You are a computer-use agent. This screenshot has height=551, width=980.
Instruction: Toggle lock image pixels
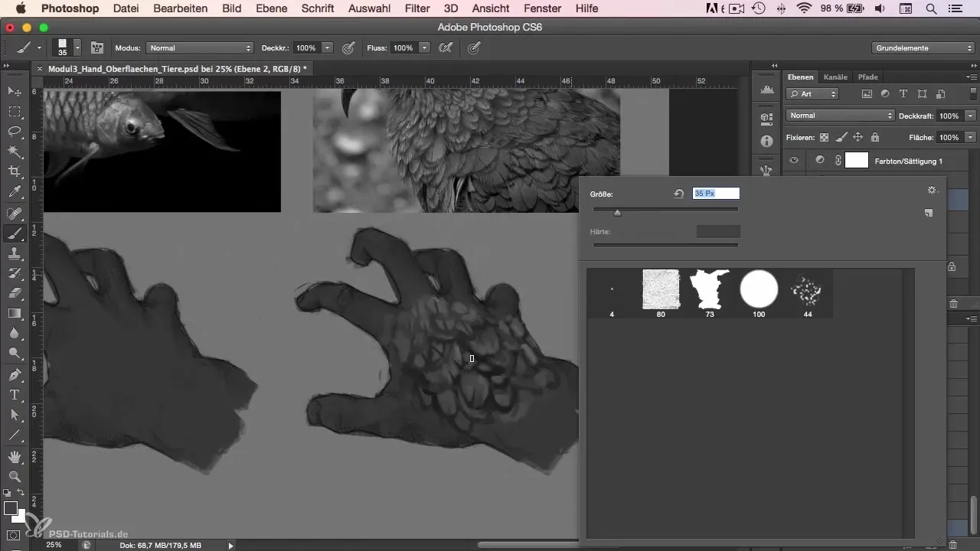tap(841, 138)
